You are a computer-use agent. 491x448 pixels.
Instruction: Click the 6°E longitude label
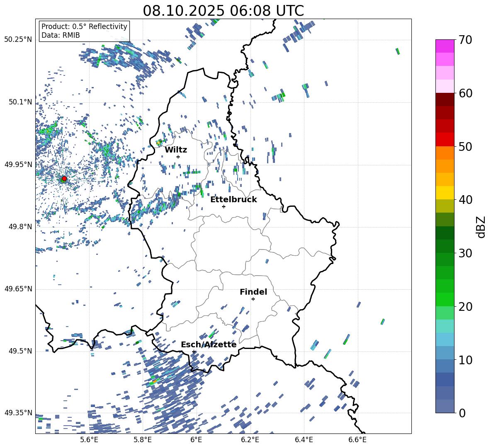pos(196,440)
